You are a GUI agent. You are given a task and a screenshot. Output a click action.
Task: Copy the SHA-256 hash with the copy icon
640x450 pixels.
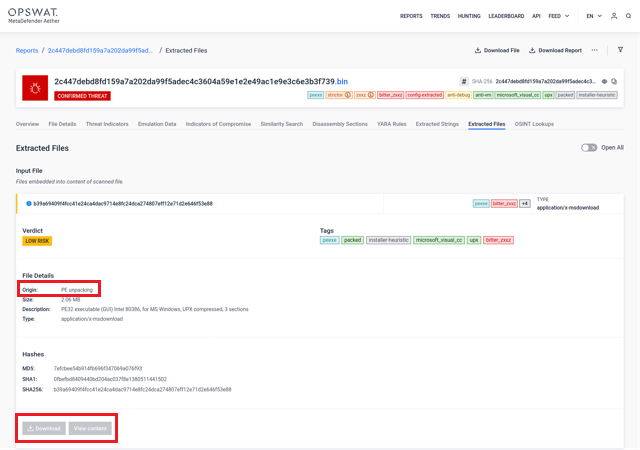pyautogui.click(x=614, y=81)
